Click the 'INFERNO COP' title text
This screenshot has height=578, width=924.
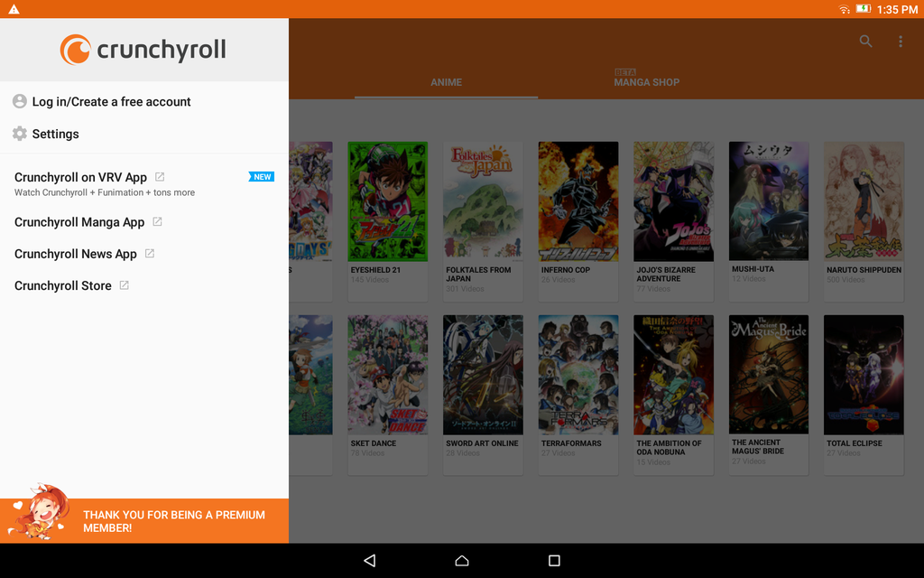[566, 270]
